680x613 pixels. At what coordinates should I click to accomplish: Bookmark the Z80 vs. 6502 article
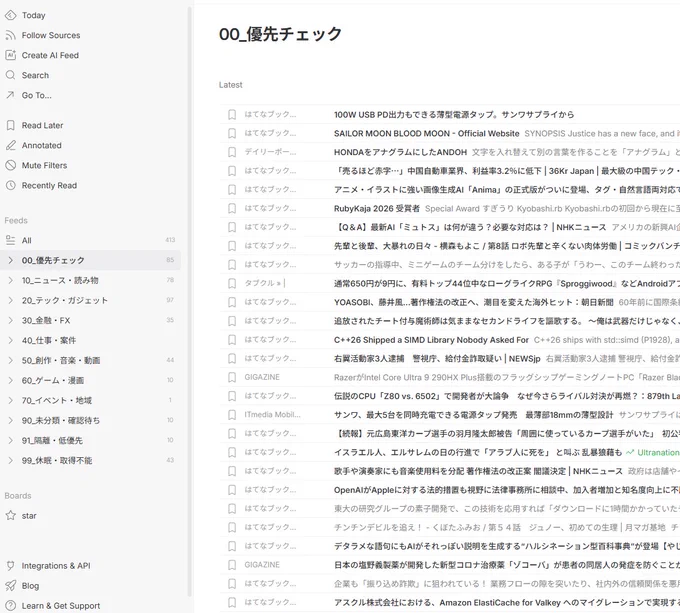click(x=232, y=396)
